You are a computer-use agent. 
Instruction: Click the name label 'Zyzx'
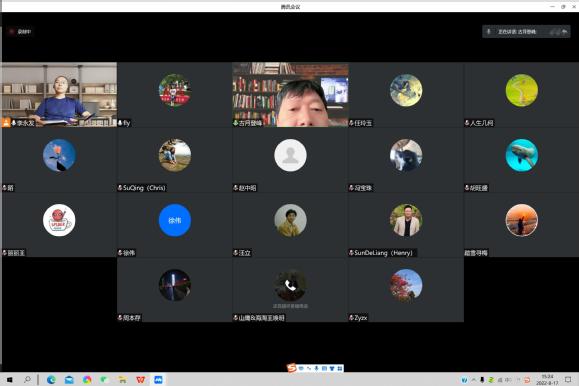pos(361,318)
